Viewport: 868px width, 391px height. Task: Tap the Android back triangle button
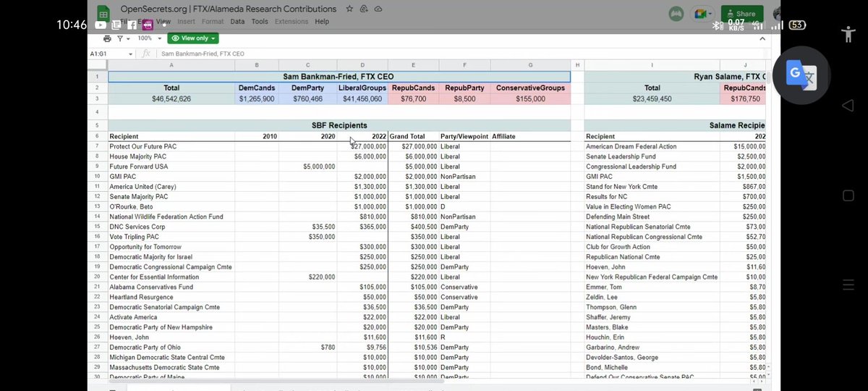(848, 106)
